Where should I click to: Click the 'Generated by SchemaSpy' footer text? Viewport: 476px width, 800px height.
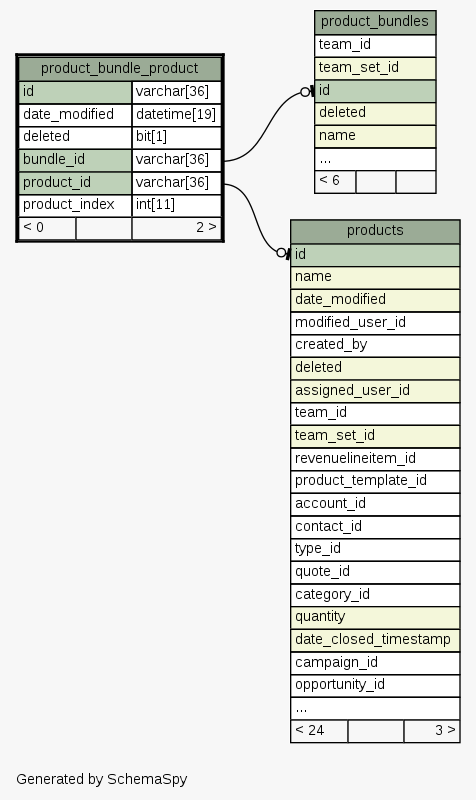pos(102,779)
